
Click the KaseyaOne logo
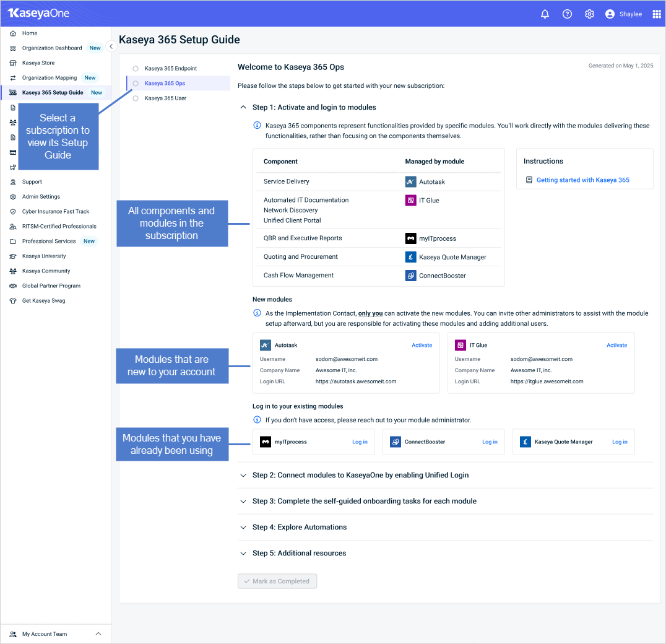click(38, 13)
